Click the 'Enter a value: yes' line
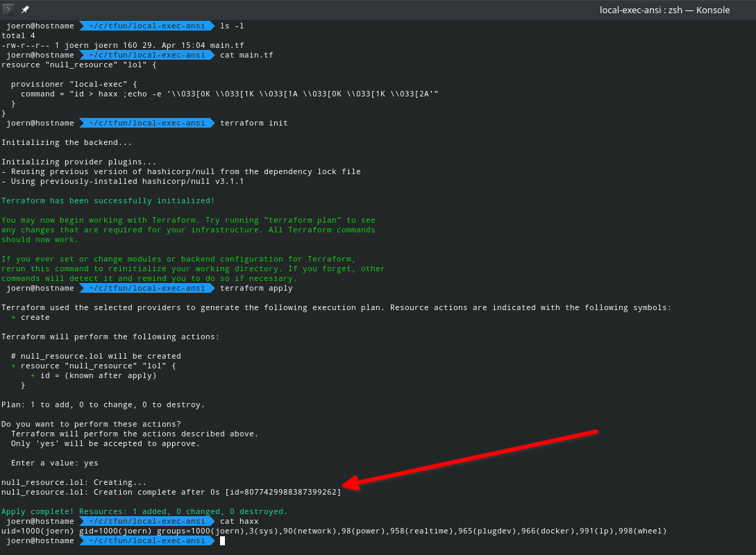This screenshot has width=756, height=555. (55, 463)
